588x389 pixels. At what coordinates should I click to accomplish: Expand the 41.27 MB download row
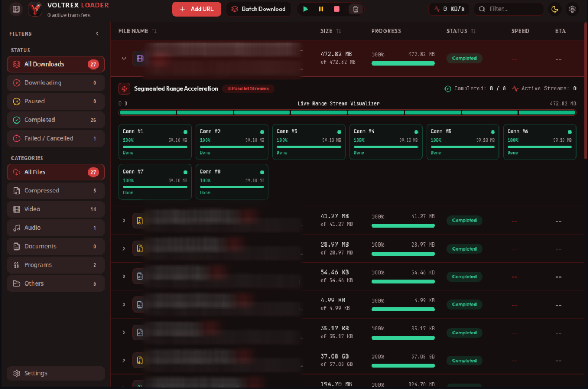[124, 221]
